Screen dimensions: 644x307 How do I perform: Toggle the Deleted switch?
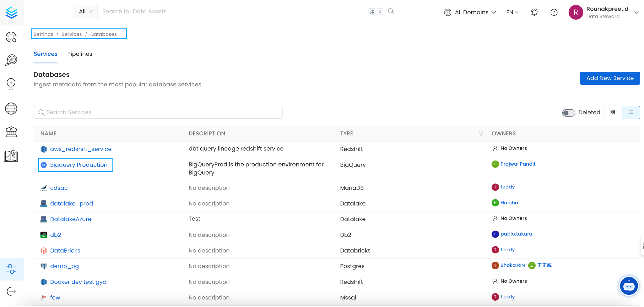click(569, 113)
